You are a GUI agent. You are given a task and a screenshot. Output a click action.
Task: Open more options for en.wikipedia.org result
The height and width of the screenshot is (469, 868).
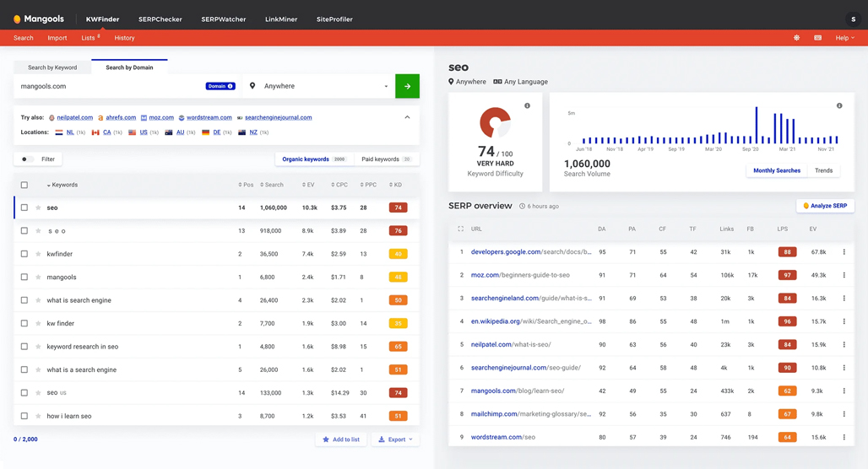(844, 321)
